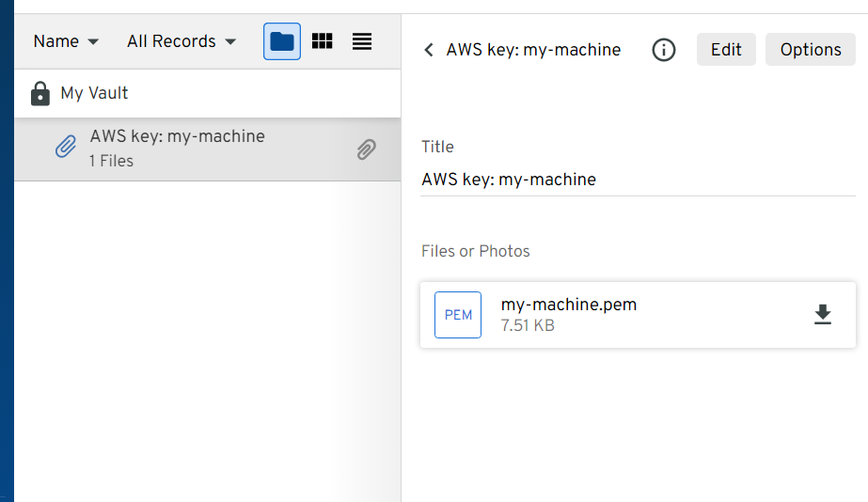This screenshot has width=868, height=502.
Task: Open record info with the circled i icon
Action: tap(664, 50)
